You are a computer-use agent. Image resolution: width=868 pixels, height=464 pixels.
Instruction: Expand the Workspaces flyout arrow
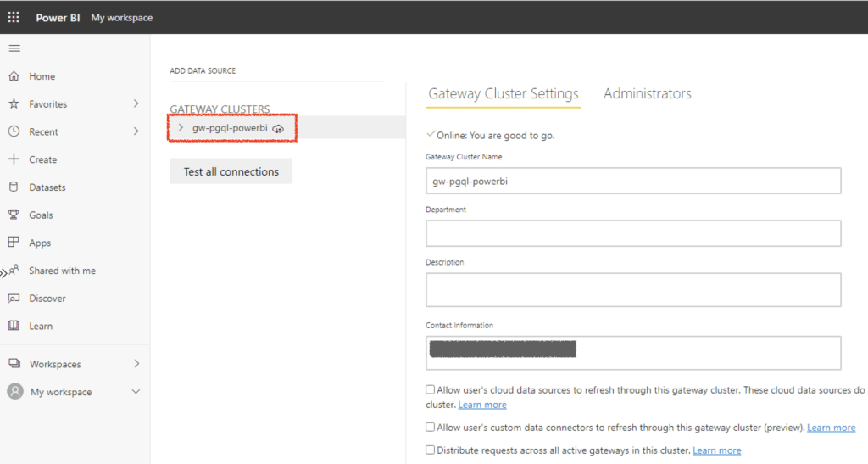(x=136, y=364)
